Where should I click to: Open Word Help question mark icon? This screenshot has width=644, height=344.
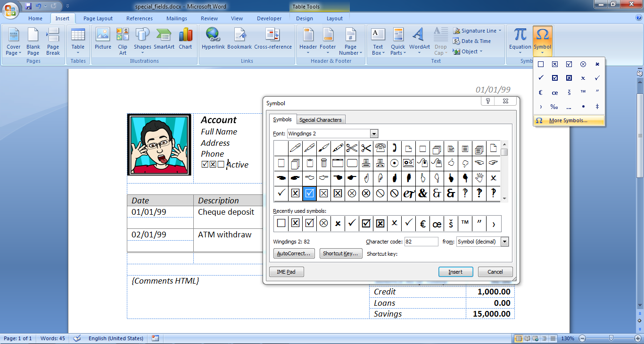[638, 18]
